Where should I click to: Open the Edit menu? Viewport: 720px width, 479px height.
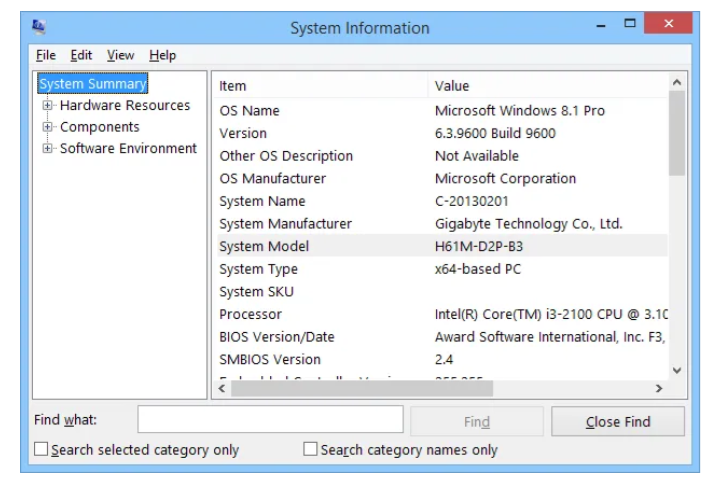81,55
